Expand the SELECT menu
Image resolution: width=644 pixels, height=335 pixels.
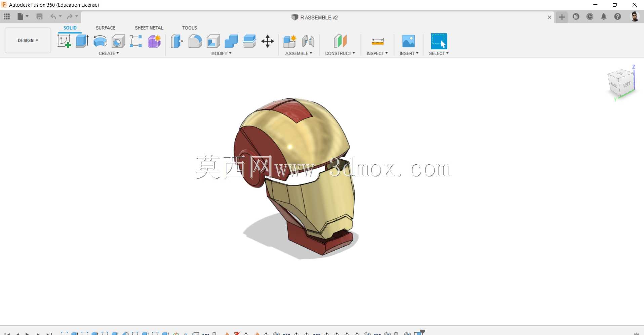click(439, 53)
